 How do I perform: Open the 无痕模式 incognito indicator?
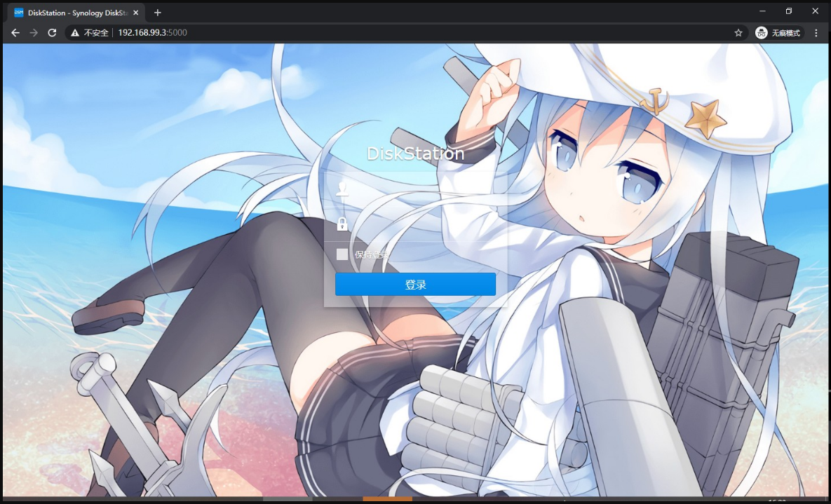[778, 33]
